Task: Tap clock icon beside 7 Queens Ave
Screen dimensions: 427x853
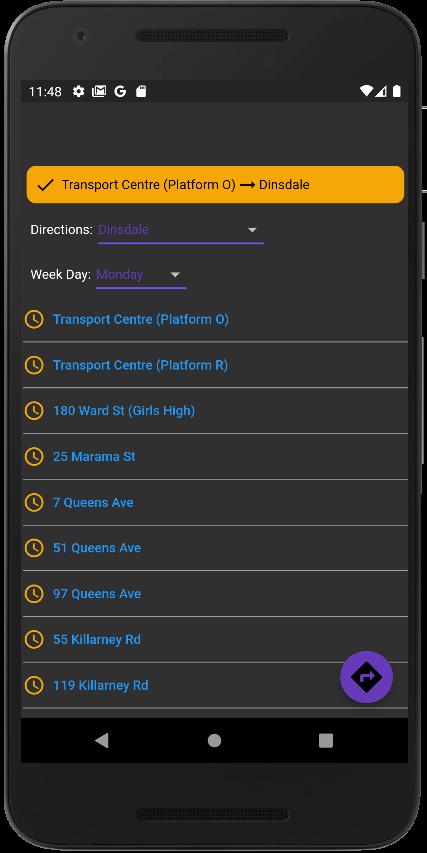Action: [34, 503]
